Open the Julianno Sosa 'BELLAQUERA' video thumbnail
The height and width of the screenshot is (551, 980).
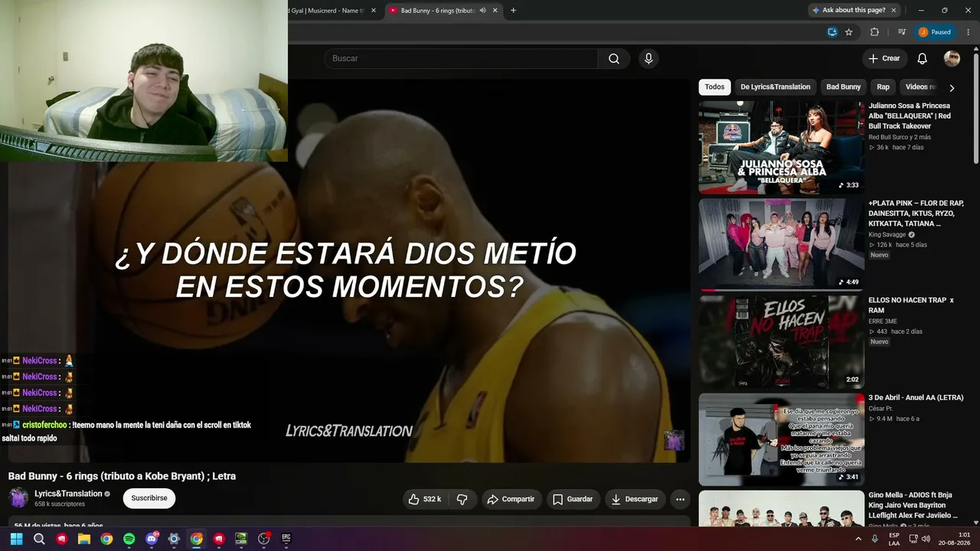coord(781,147)
